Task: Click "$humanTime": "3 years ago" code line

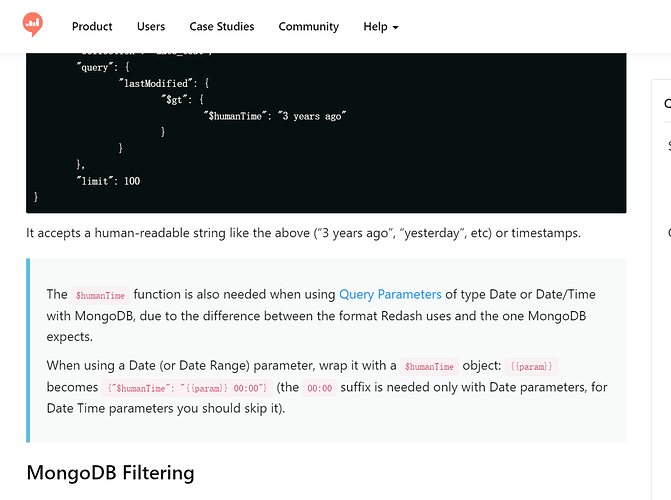Action: [x=275, y=116]
